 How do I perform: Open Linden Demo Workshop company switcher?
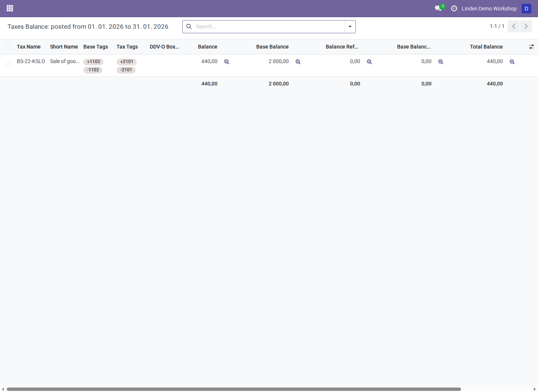point(489,9)
